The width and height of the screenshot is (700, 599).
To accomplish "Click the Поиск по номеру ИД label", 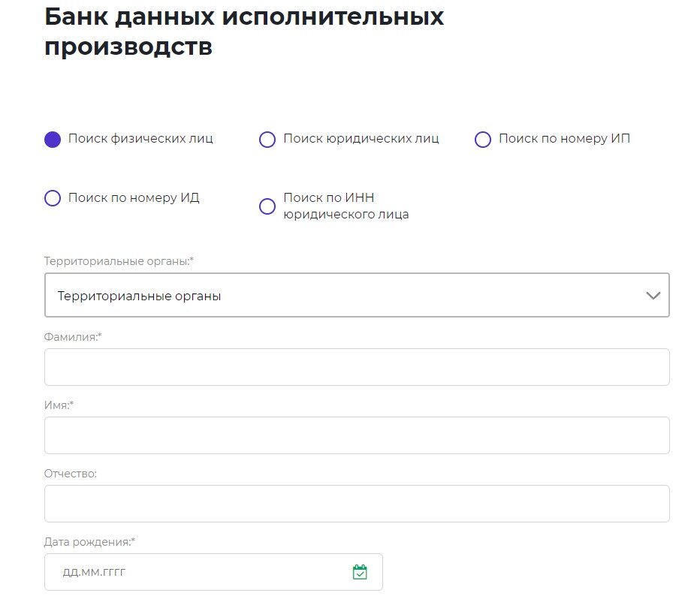I will pos(134,198).
